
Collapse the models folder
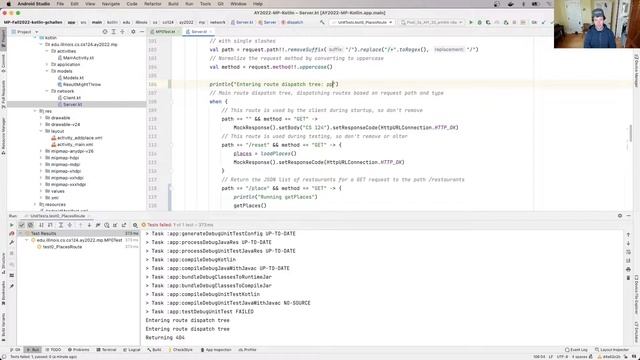(x=47, y=71)
